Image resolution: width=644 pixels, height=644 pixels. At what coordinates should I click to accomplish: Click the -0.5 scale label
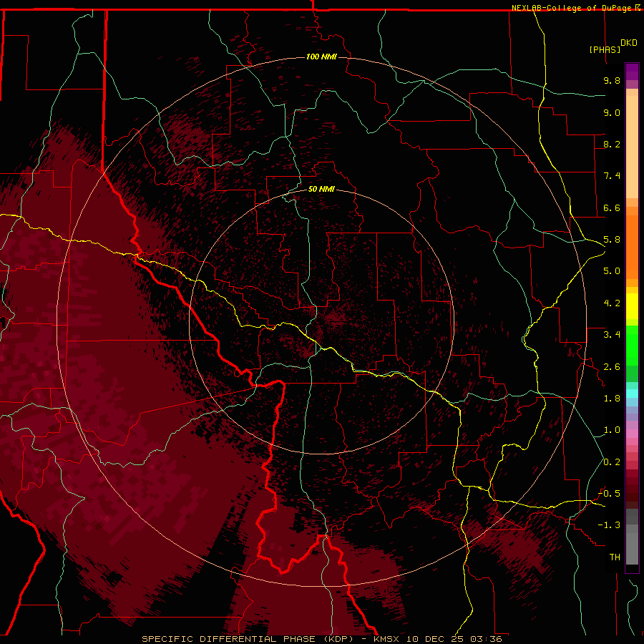pyautogui.click(x=609, y=494)
